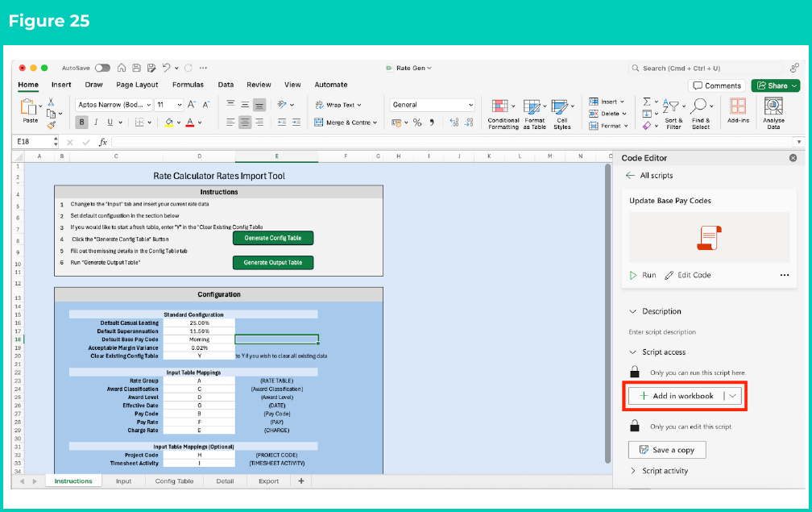Open the font name dropdown Aptos Narrow
The width and height of the screenshot is (812, 512).
[114, 105]
